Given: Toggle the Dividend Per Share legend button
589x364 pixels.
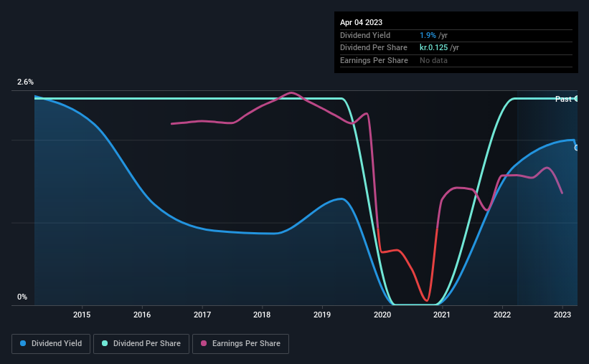Looking at the screenshot, I should 141,344.
